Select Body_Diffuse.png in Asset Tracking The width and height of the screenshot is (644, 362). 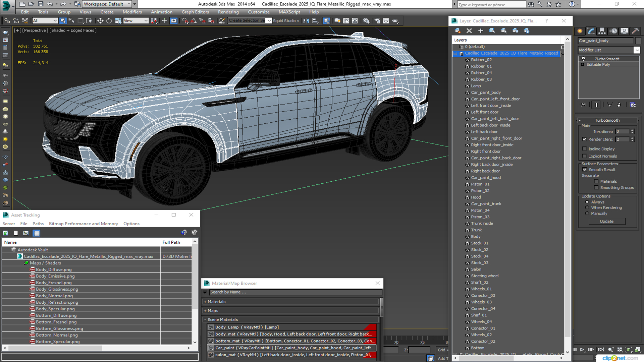[54, 269]
